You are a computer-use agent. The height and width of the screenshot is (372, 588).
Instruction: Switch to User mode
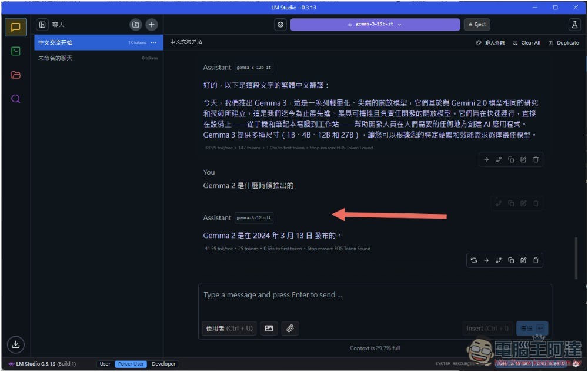click(x=105, y=364)
